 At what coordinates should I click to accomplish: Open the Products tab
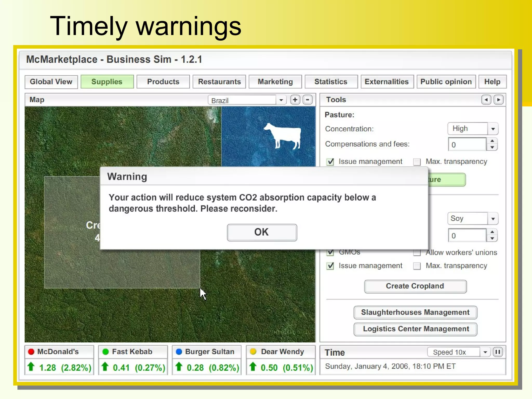(x=163, y=82)
